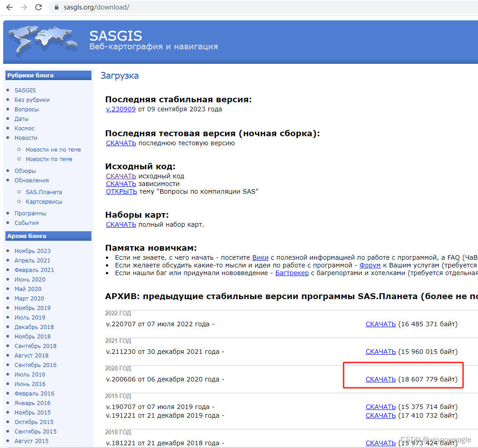Open archive Январь 2016
This screenshot has height=448, width=478.
[32, 403]
